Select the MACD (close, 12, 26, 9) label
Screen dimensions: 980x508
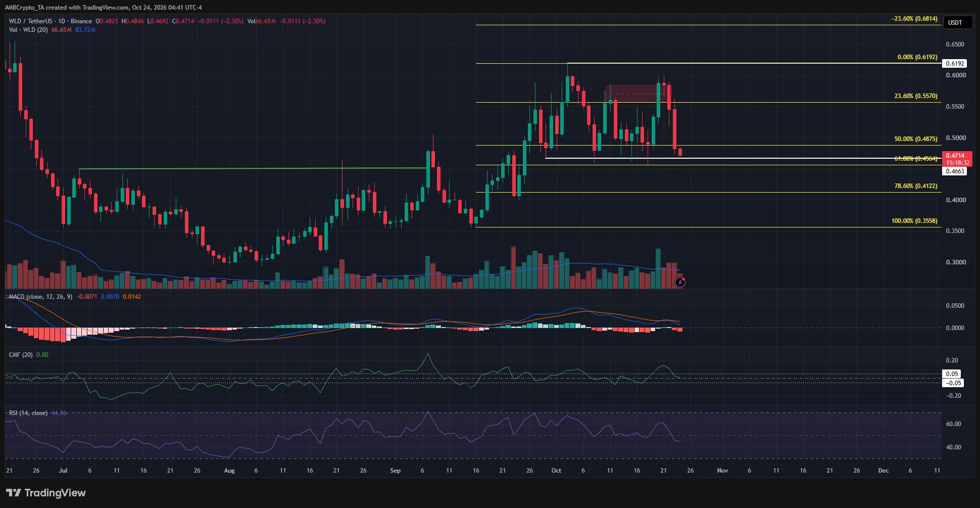tap(40, 297)
